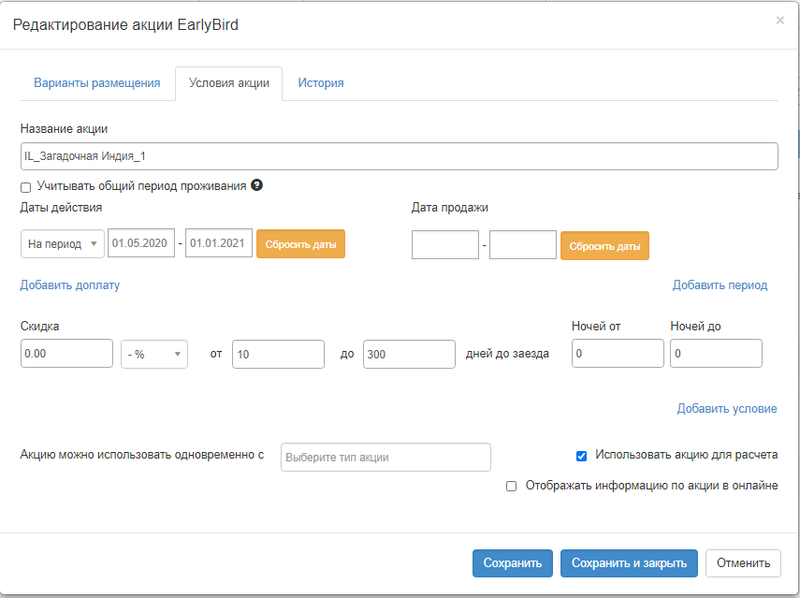
Task: Click the 'Сохранить и закрыть' button
Action: 628,563
